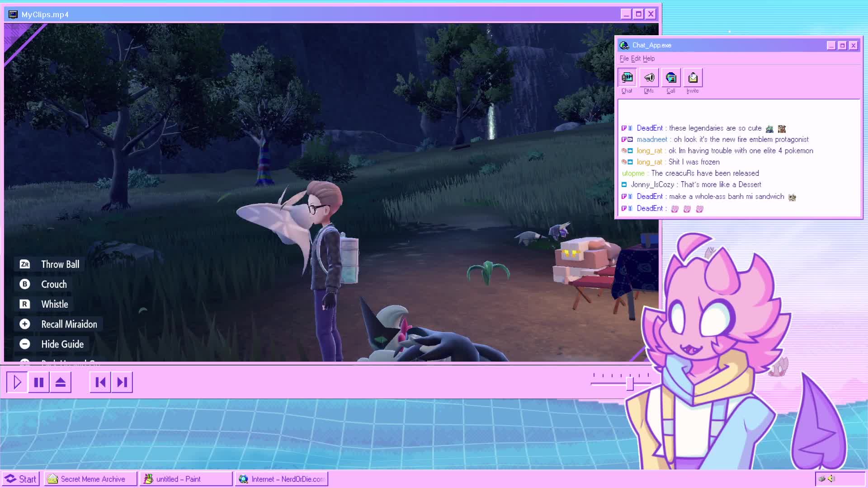
Task: Click the Invite icon in Chat_App
Action: (x=693, y=78)
